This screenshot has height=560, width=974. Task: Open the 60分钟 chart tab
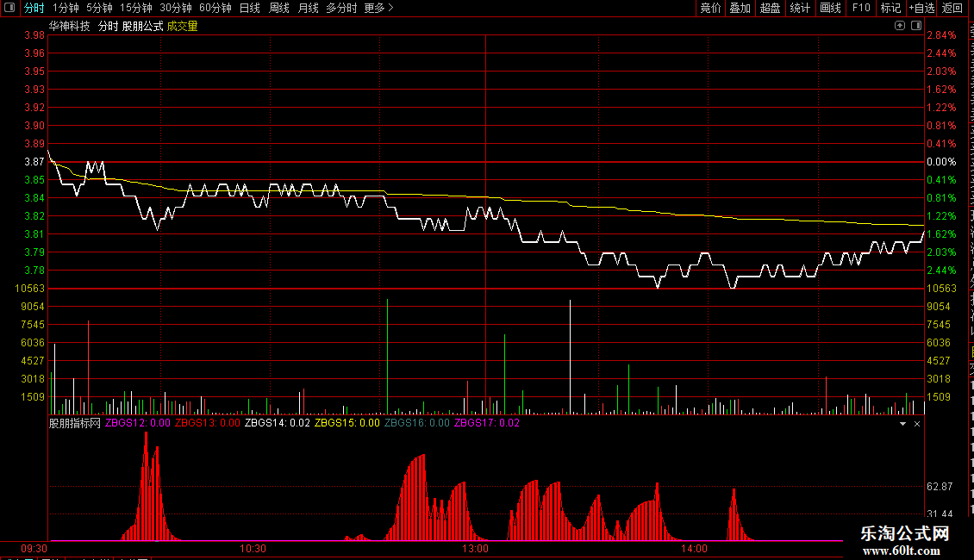[215, 8]
